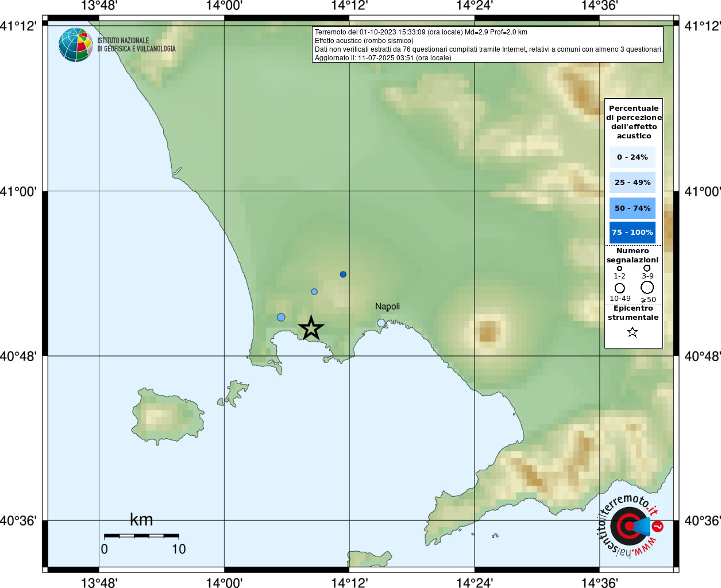Click the black epicenter star on the map
721x588 pixels.
(311, 328)
